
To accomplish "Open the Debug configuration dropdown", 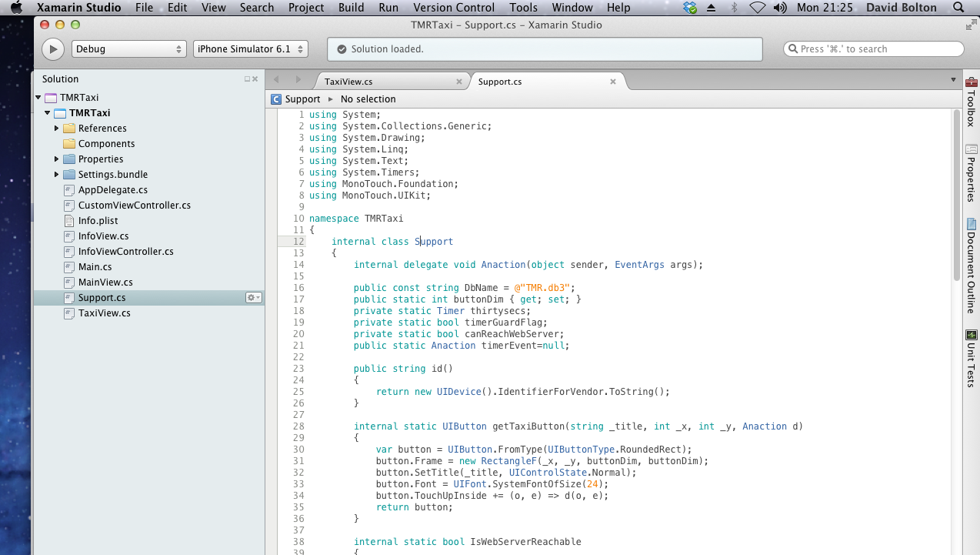I will pos(129,49).
